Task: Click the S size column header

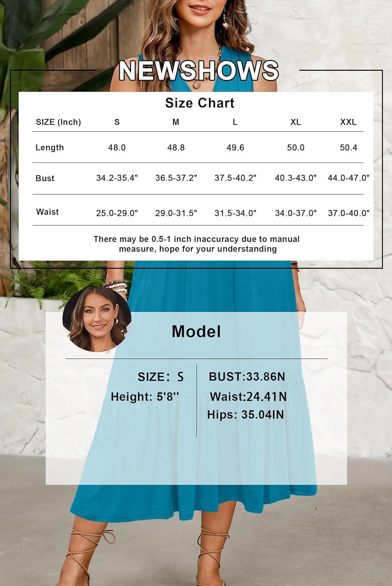Action: click(x=117, y=122)
